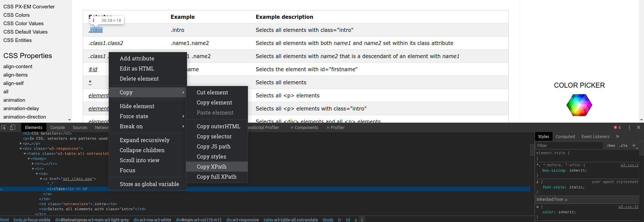Screen dimensions: 644x222
Task: Switch to the Console tab
Action: pos(58,128)
